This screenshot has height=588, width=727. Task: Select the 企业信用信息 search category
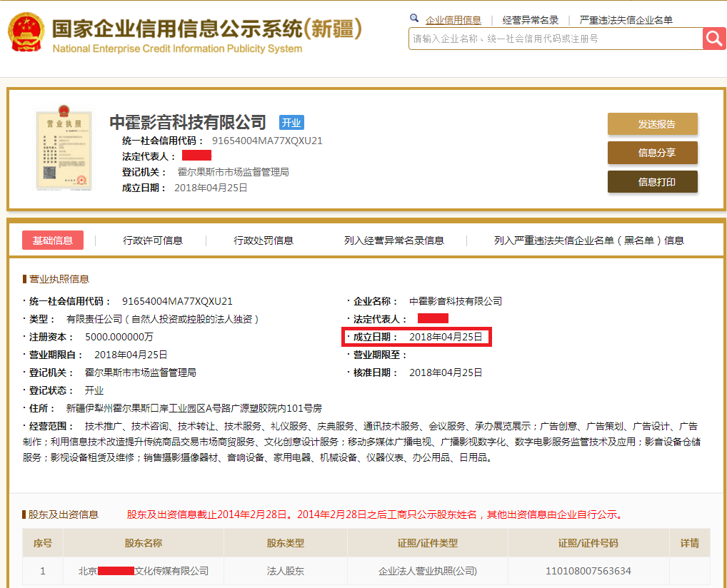coord(453,20)
